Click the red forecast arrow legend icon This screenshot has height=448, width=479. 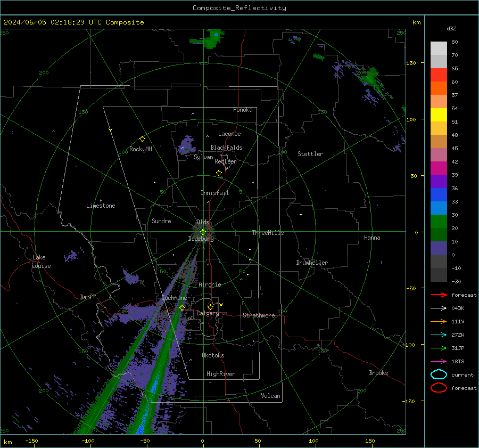[439, 295]
